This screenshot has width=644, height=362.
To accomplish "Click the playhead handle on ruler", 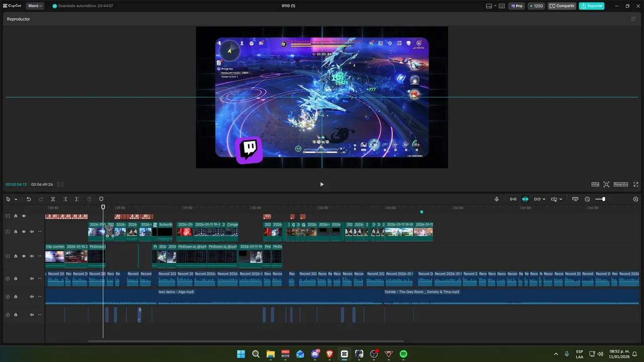I will point(103,207).
